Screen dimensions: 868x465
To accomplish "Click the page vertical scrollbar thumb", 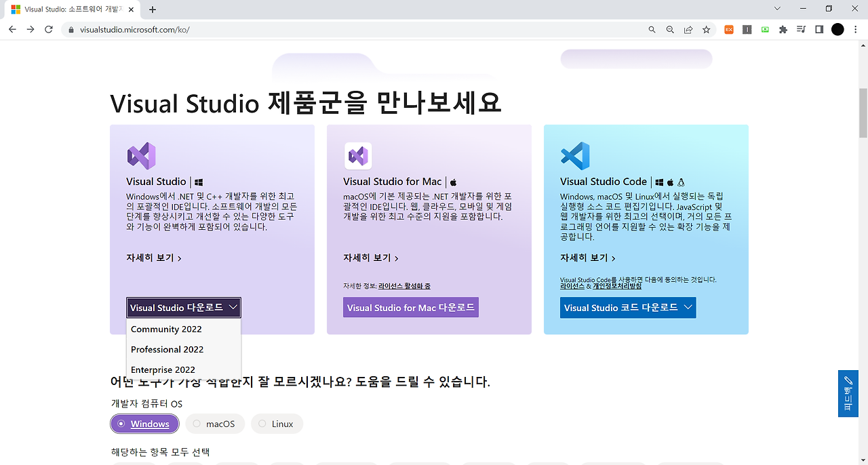I will (863, 113).
